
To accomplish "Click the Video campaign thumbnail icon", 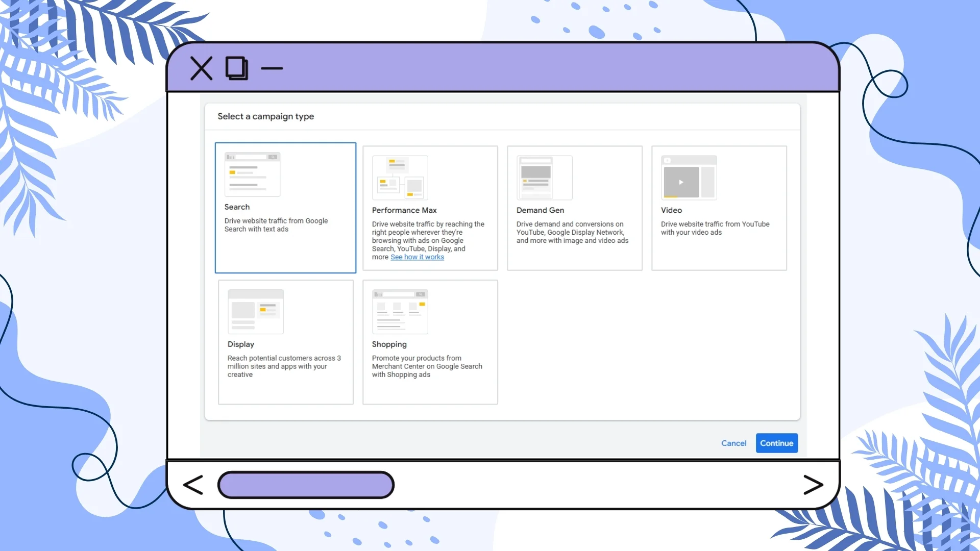I will click(689, 178).
